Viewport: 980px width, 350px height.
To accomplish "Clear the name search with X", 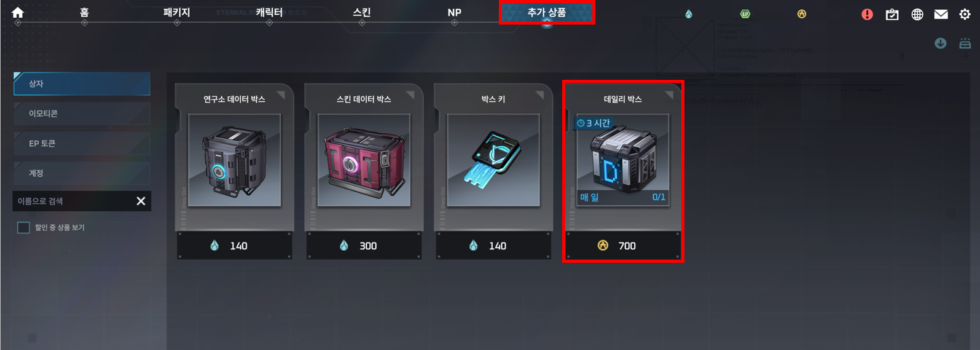I will click(141, 201).
